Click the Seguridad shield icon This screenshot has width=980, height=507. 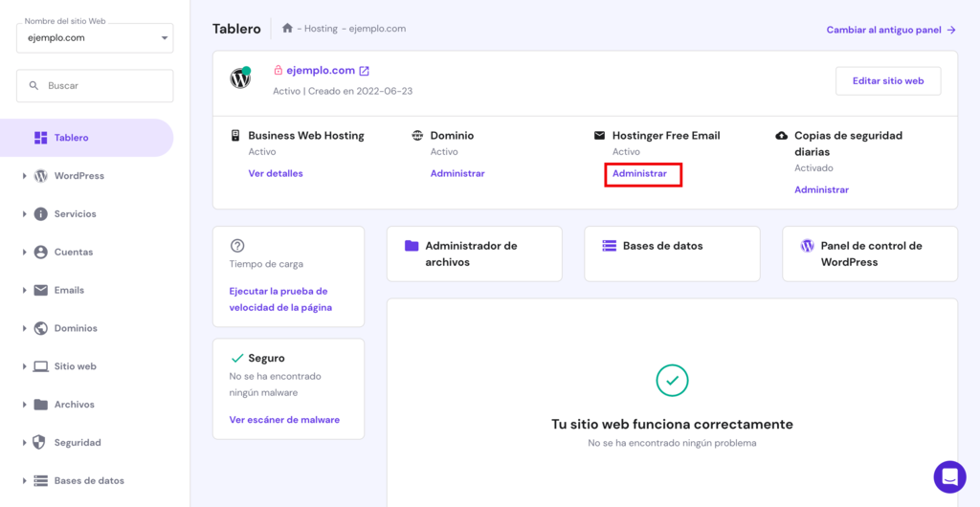(40, 443)
